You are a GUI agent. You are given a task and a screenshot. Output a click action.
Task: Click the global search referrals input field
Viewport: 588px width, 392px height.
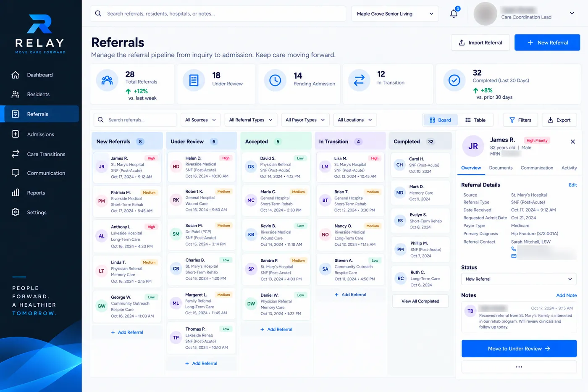pos(218,14)
